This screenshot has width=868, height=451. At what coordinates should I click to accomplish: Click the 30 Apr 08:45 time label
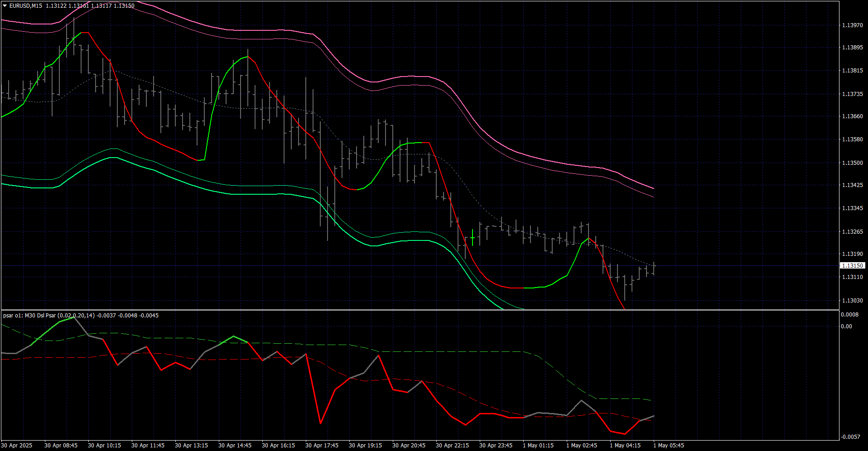tap(61, 446)
